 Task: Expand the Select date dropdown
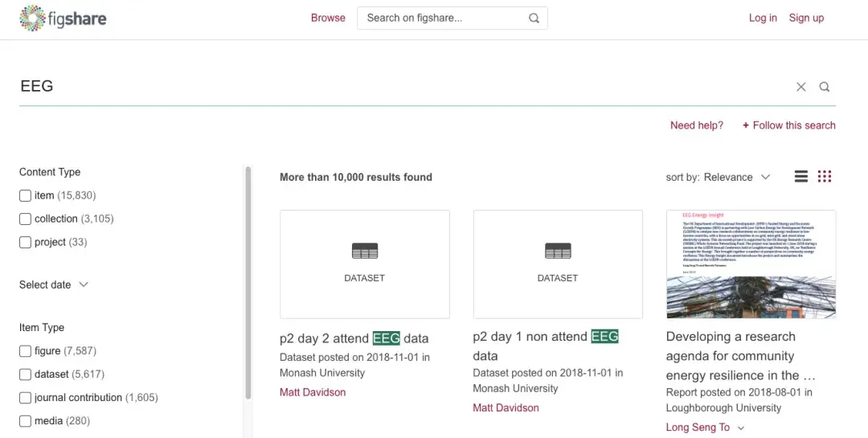54,284
